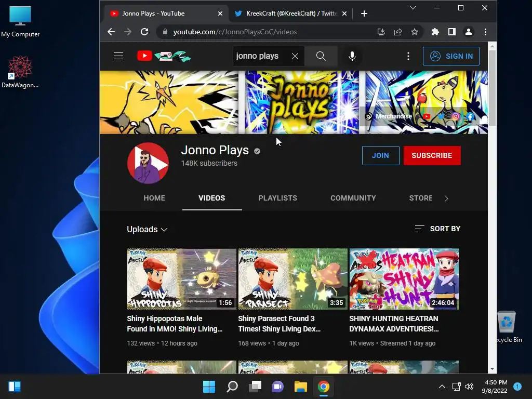Open title 'Shiny Parasect Found 3 Times!'

pos(279,324)
